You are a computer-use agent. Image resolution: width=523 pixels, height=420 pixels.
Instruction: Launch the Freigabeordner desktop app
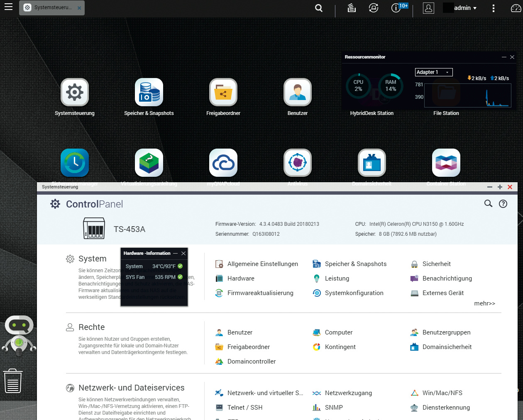click(223, 93)
